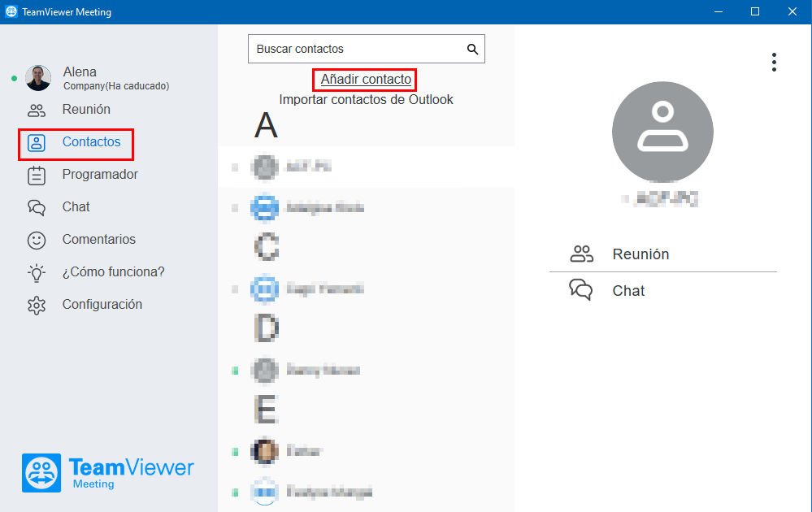Select the first contact under letter A
The image size is (812, 512).
366,167
